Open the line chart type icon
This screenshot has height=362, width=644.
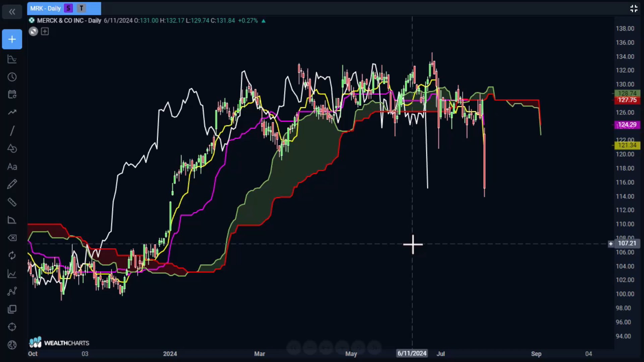tap(12, 274)
